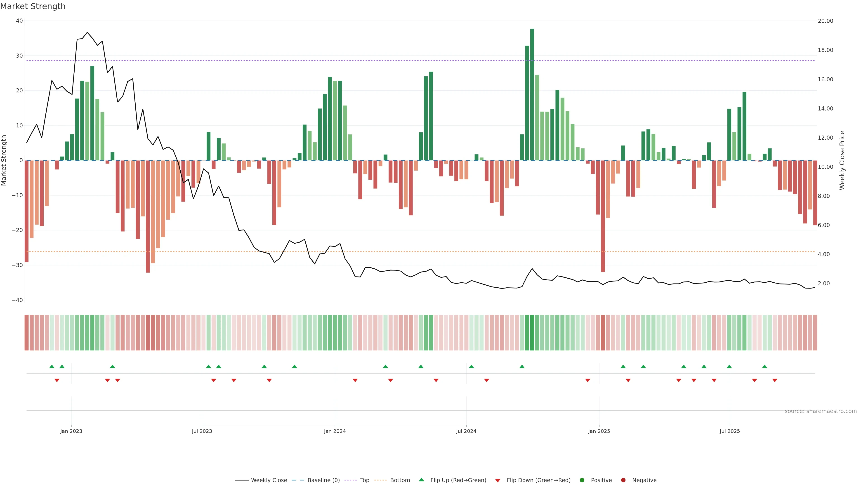
Task: Click the last green flip-up triangle marker
Action: pyautogui.click(x=764, y=366)
